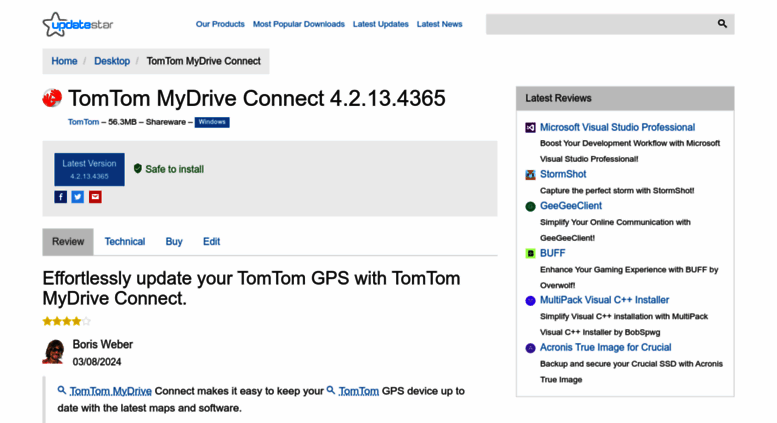Click the magnifier icon before TomTom MyDrive
The image size is (777, 423).
point(62,390)
